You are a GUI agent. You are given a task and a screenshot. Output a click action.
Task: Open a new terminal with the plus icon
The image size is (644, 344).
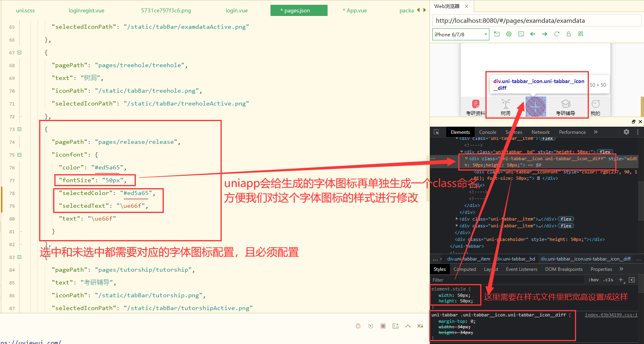click(x=396, y=326)
